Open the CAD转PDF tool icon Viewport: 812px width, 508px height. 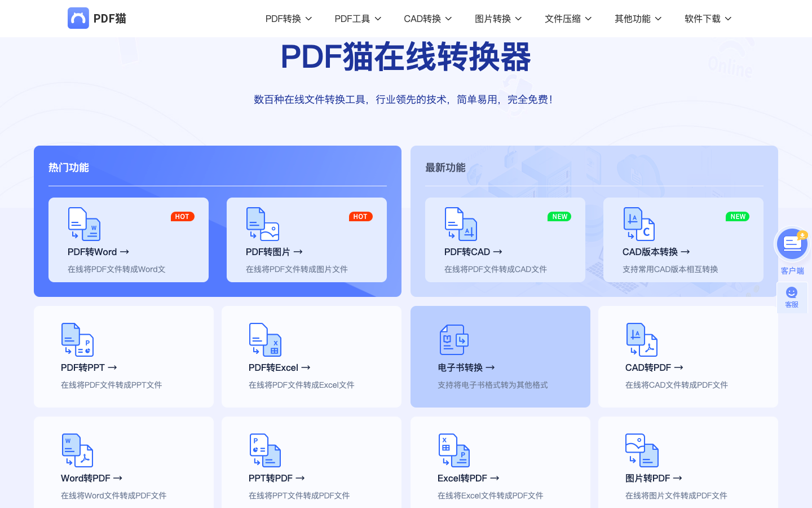coord(642,339)
